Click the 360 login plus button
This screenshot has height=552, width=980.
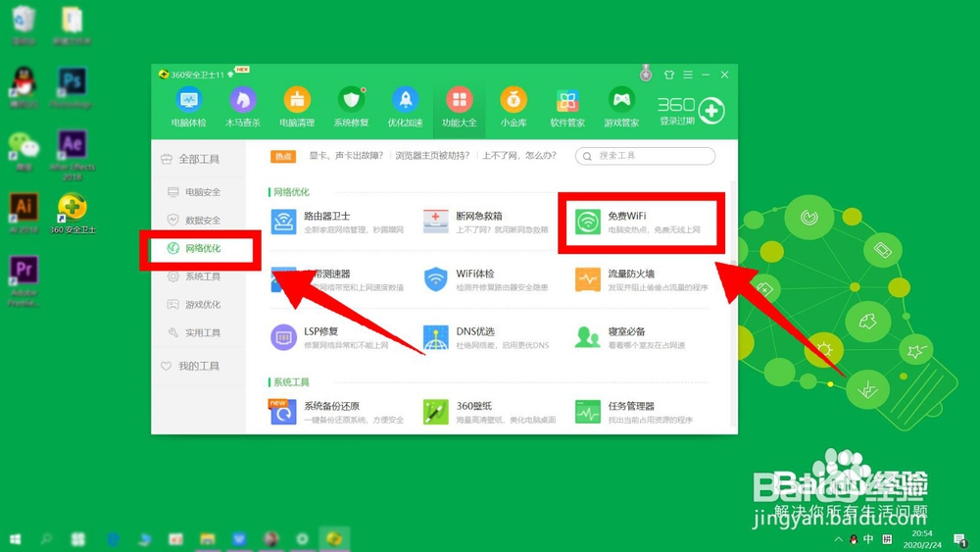coord(711,111)
